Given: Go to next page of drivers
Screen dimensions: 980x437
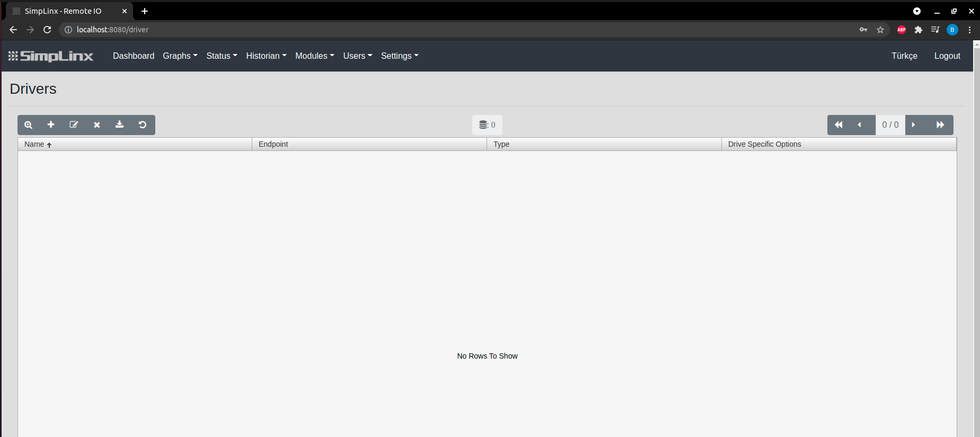Looking at the screenshot, I should tap(913, 125).
